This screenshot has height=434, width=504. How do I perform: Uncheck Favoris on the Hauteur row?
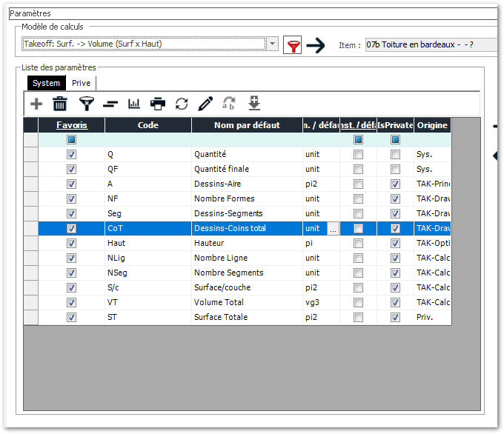[x=71, y=244]
